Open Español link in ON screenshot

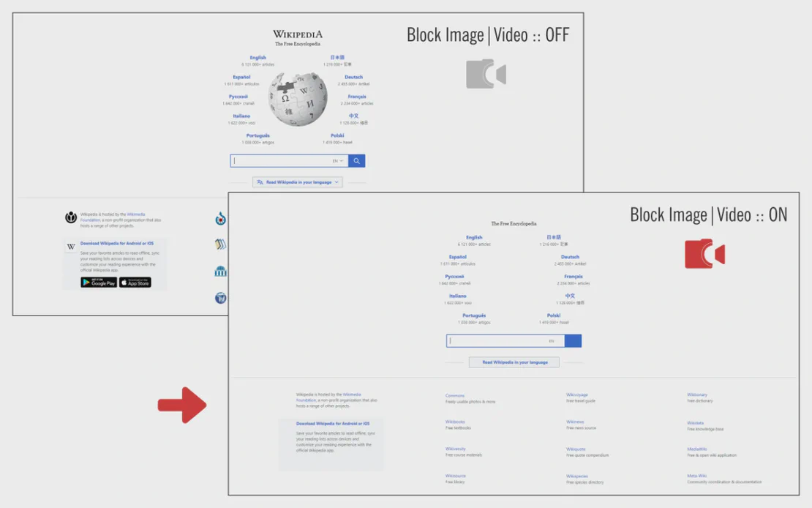click(x=458, y=257)
